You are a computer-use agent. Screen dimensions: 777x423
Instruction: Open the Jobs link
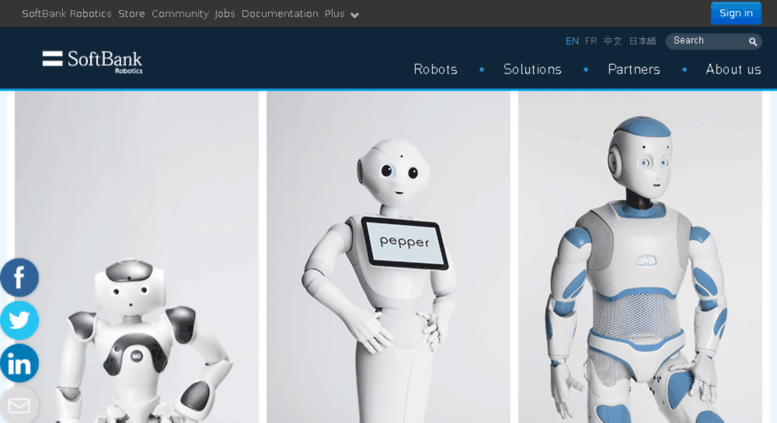pos(225,14)
